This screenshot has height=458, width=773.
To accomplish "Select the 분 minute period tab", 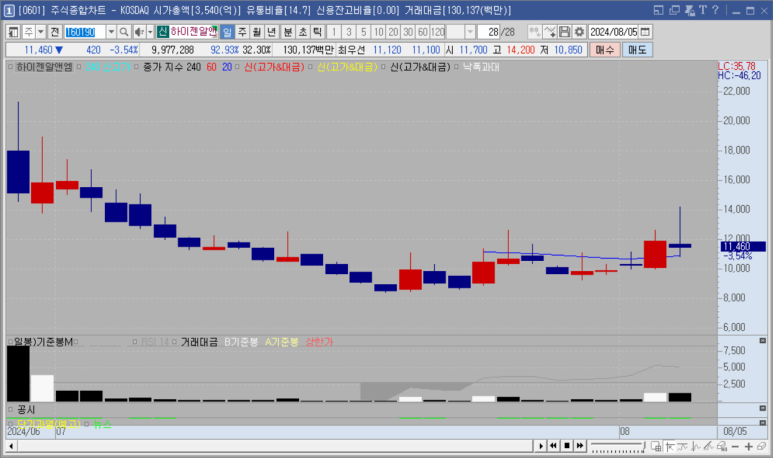I will [x=288, y=32].
